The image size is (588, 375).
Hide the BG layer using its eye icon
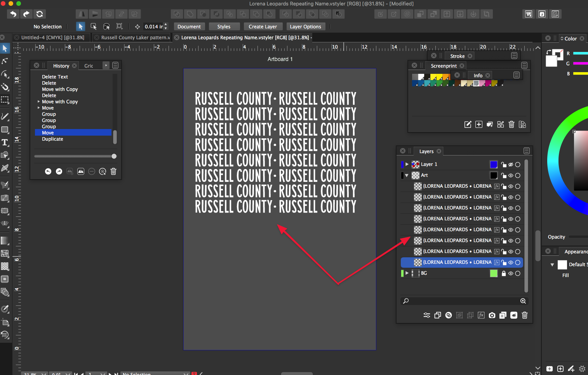coord(511,273)
